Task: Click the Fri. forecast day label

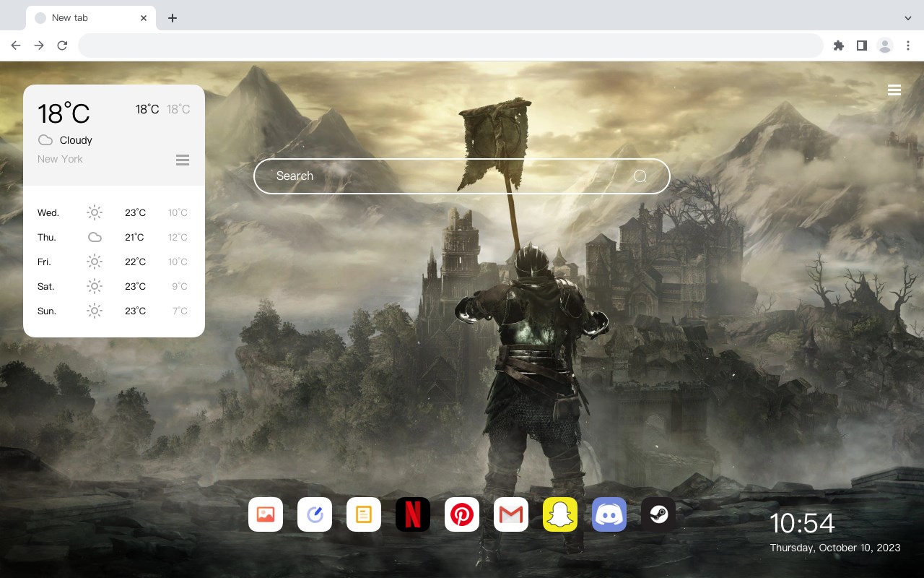Action: point(44,262)
